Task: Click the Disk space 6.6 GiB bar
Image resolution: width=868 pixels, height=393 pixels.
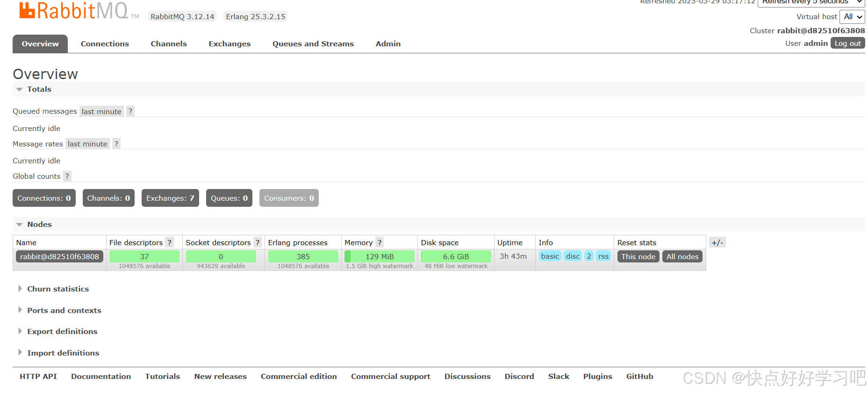Action: point(456,256)
